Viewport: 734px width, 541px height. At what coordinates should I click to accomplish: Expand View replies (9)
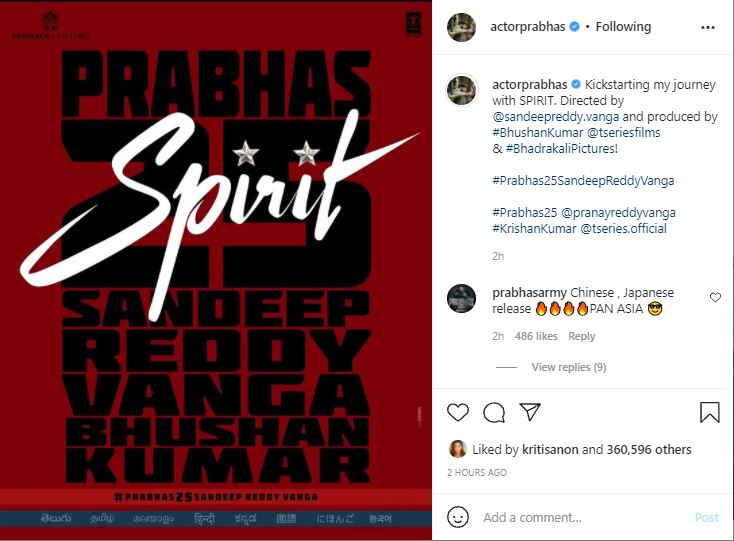pyautogui.click(x=569, y=367)
